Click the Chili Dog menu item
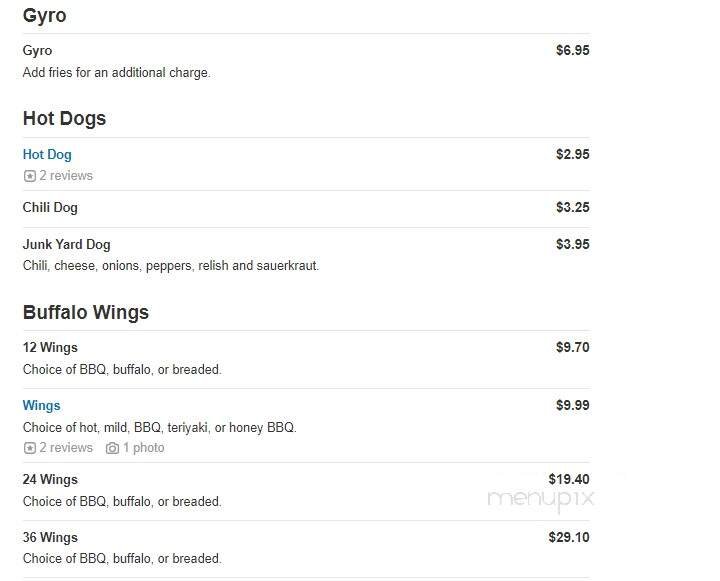Image resolution: width=720 pixels, height=581 pixels. pyautogui.click(x=50, y=208)
